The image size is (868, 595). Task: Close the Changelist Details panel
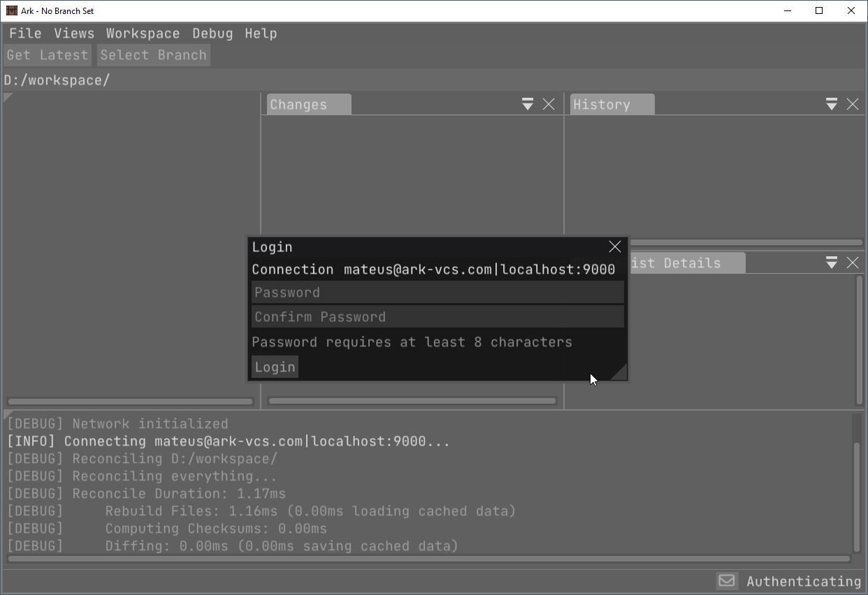tap(853, 263)
